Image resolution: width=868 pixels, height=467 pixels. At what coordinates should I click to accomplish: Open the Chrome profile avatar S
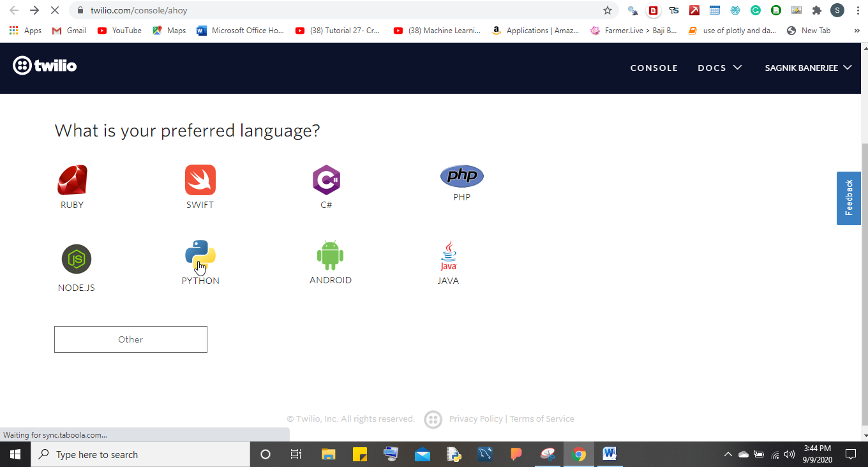[837, 10]
